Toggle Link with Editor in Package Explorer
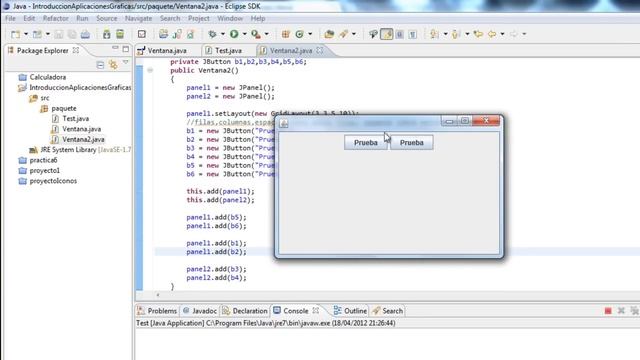Viewport: 640px width, 360px height. coord(113,64)
